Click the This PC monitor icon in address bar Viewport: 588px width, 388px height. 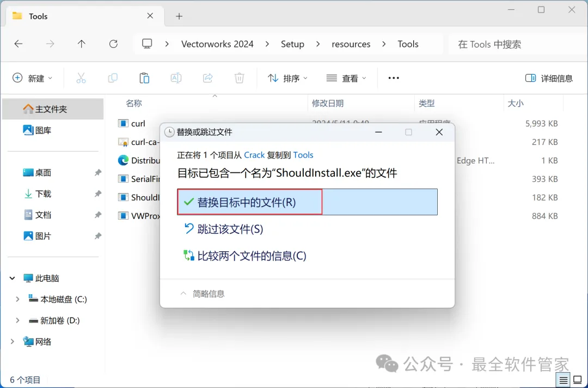(147, 44)
